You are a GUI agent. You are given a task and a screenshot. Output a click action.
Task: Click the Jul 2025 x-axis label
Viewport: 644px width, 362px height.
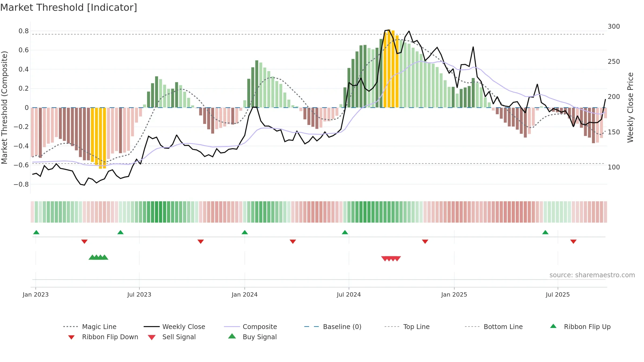(x=558, y=294)
